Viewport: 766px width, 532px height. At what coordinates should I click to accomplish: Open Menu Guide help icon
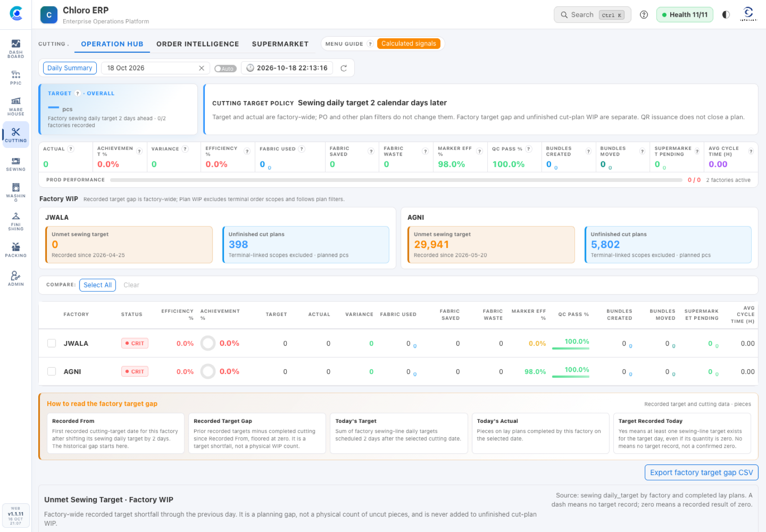tap(370, 44)
